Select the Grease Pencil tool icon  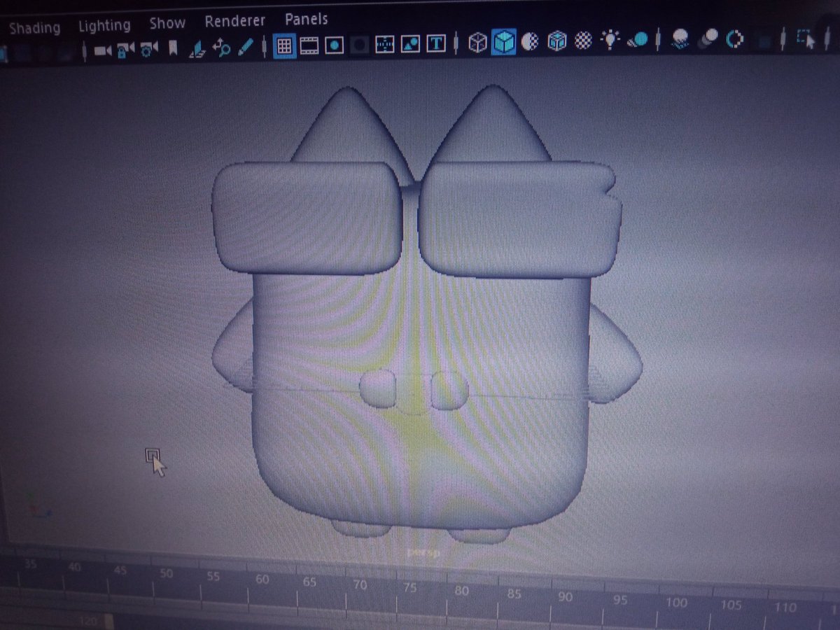tap(245, 46)
